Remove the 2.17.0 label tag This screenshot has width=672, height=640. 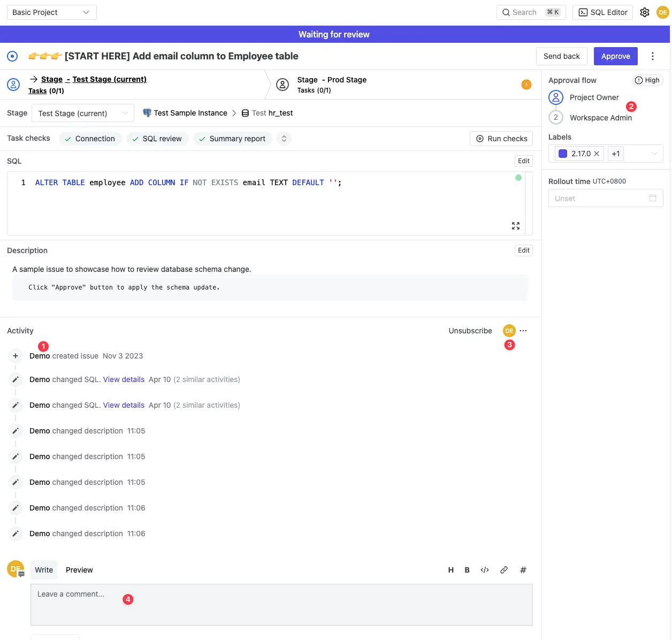click(597, 154)
